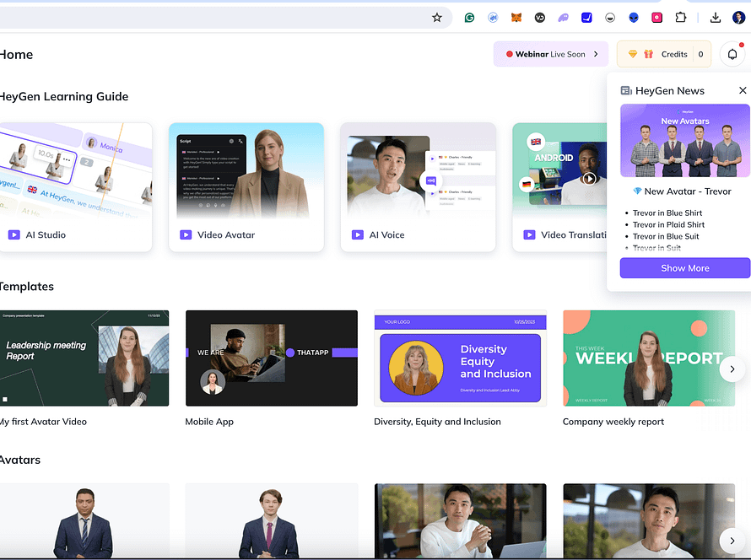Image resolution: width=751 pixels, height=560 pixels.
Task: Click the credits count showing 0
Action: 700,54
